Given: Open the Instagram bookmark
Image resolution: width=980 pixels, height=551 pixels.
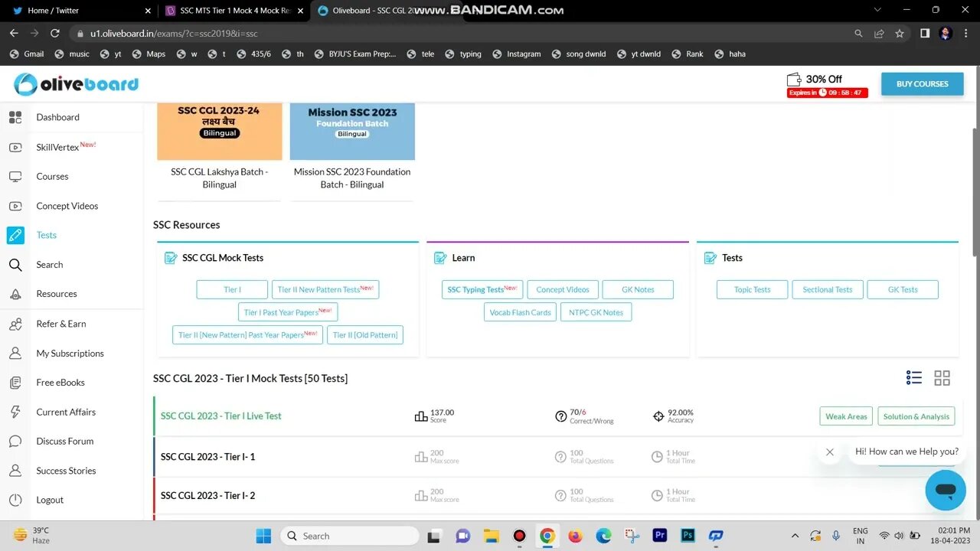Looking at the screenshot, I should click(x=516, y=54).
